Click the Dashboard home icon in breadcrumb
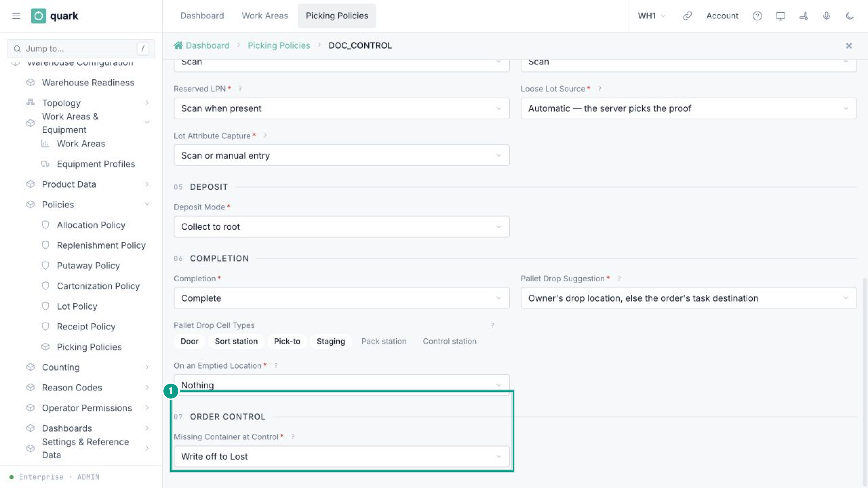 pos(178,45)
